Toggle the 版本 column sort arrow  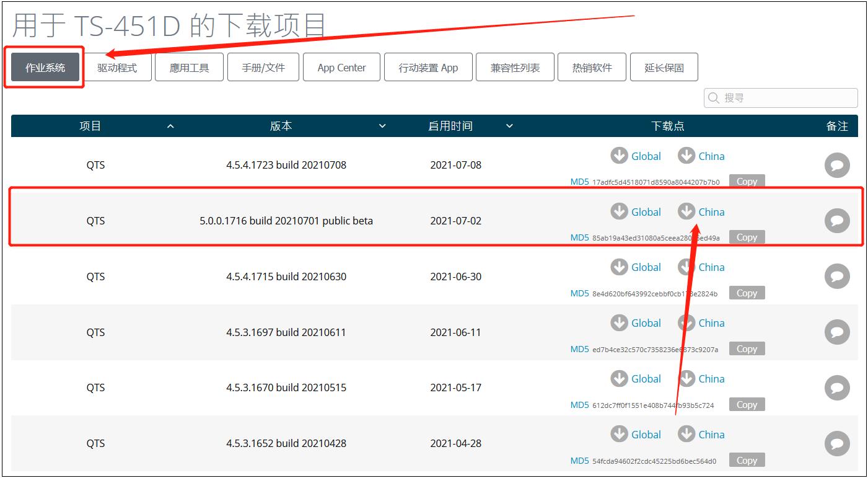[x=382, y=126]
